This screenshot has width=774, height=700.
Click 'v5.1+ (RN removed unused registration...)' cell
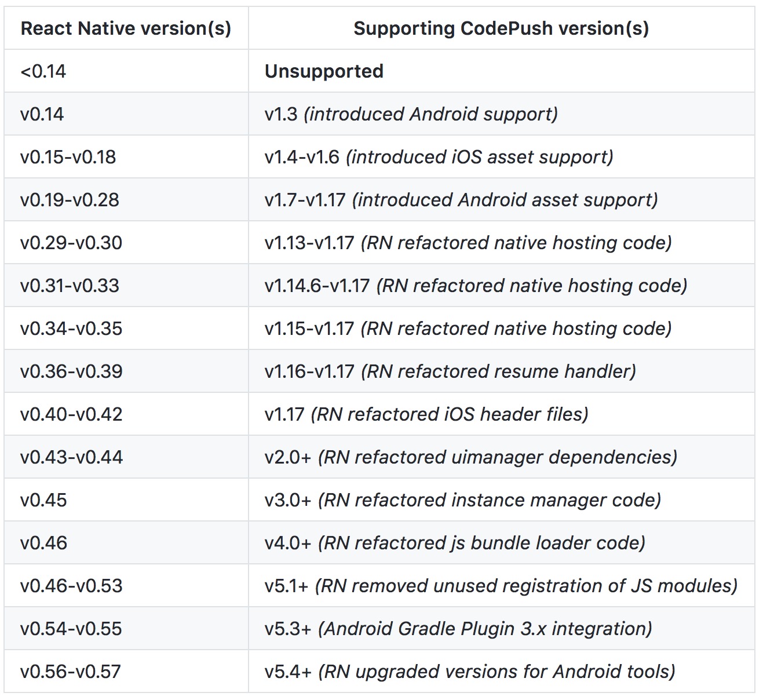502,585
